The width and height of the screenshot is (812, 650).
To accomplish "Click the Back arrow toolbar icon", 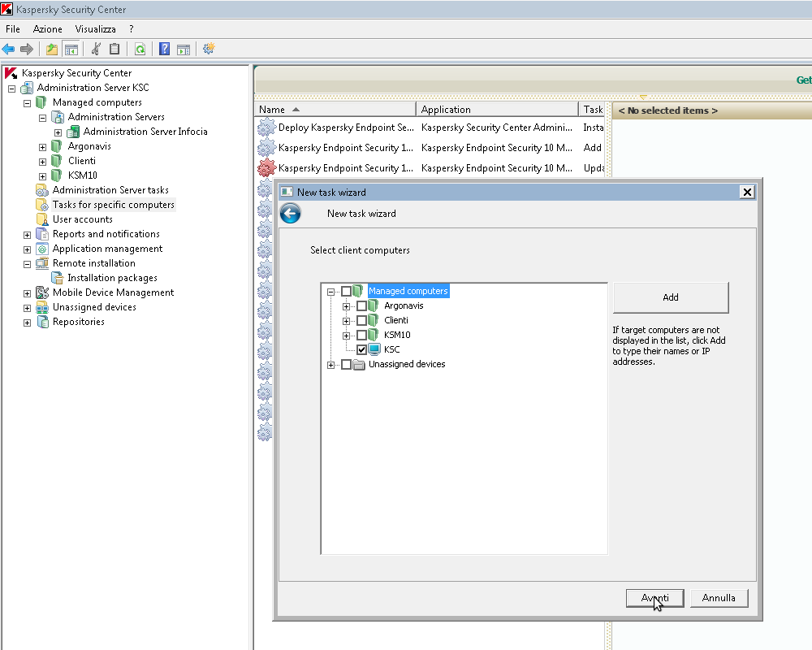I will [8, 50].
